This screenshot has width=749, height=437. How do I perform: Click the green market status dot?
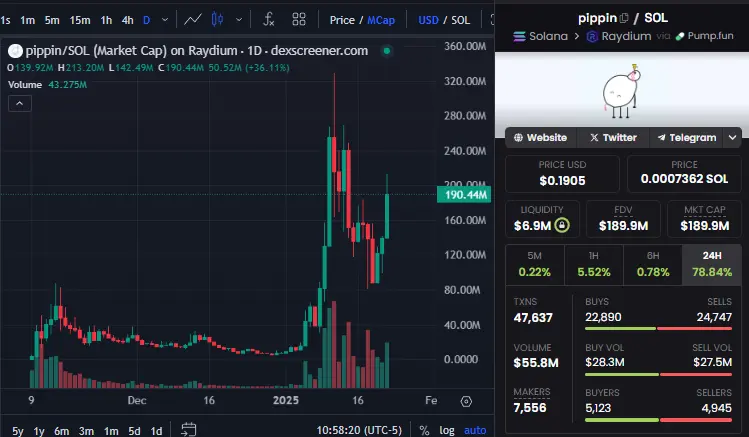(x=387, y=51)
